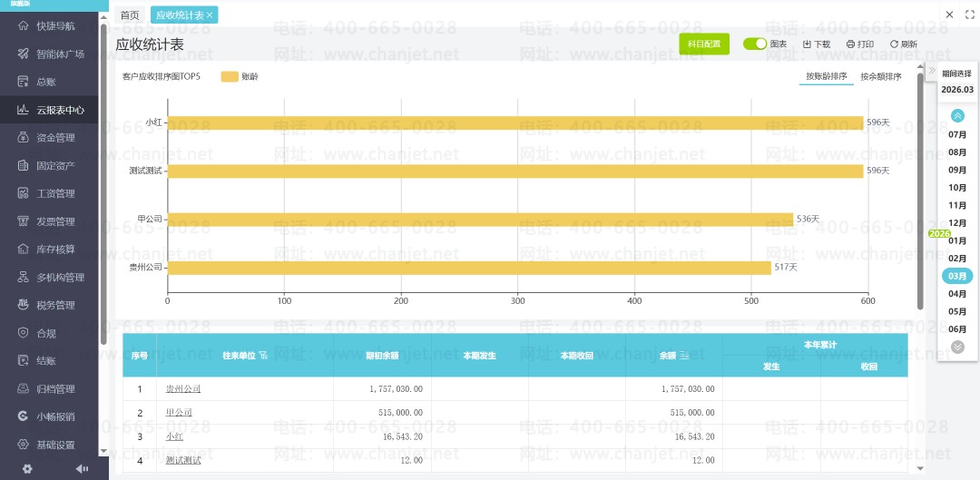
Task: Switch to the 首页 tab
Action: point(130,15)
